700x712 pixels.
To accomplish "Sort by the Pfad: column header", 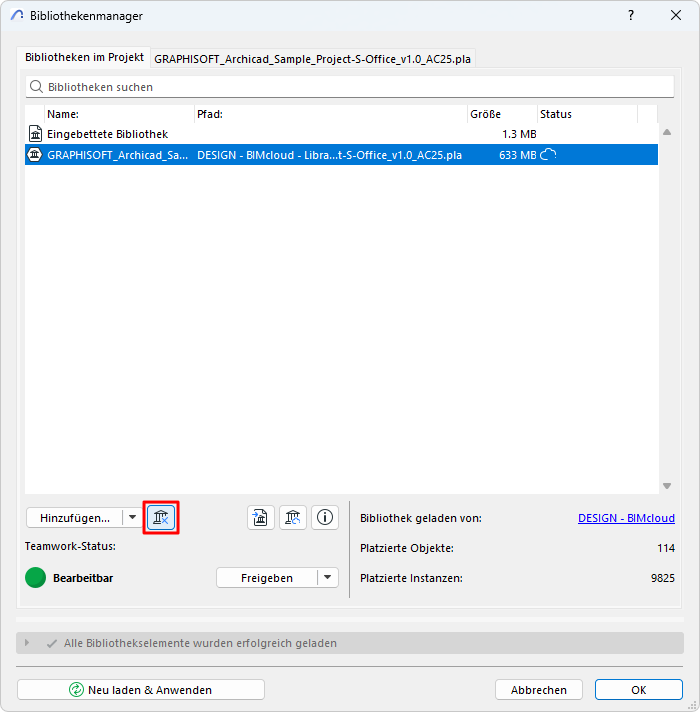I will tap(331, 114).
